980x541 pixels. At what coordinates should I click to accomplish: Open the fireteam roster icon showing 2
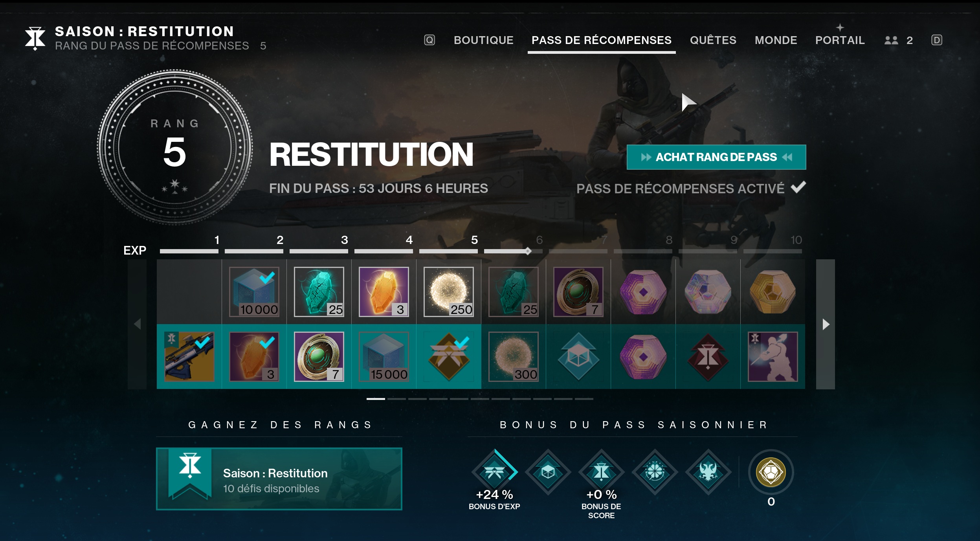coord(898,40)
